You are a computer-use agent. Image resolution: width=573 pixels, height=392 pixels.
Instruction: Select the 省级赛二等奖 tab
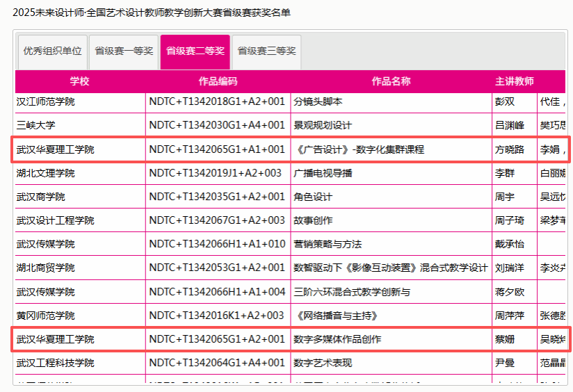195,51
